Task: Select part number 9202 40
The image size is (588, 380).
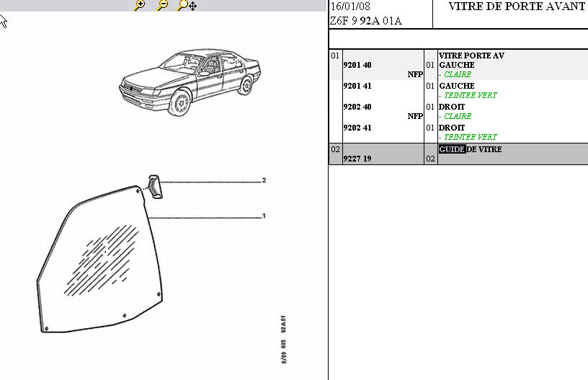Action: pyautogui.click(x=358, y=107)
